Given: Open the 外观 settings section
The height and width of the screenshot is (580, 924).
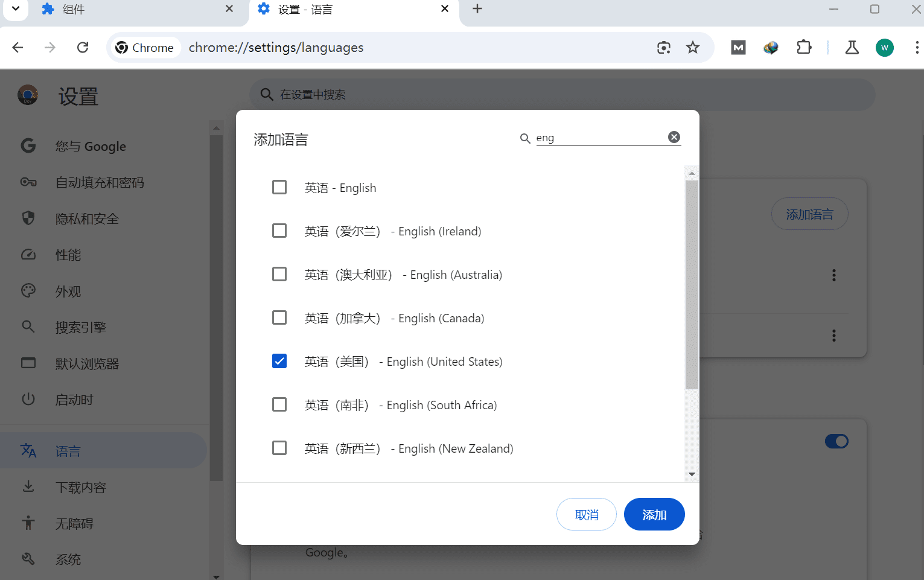Looking at the screenshot, I should click(x=68, y=291).
